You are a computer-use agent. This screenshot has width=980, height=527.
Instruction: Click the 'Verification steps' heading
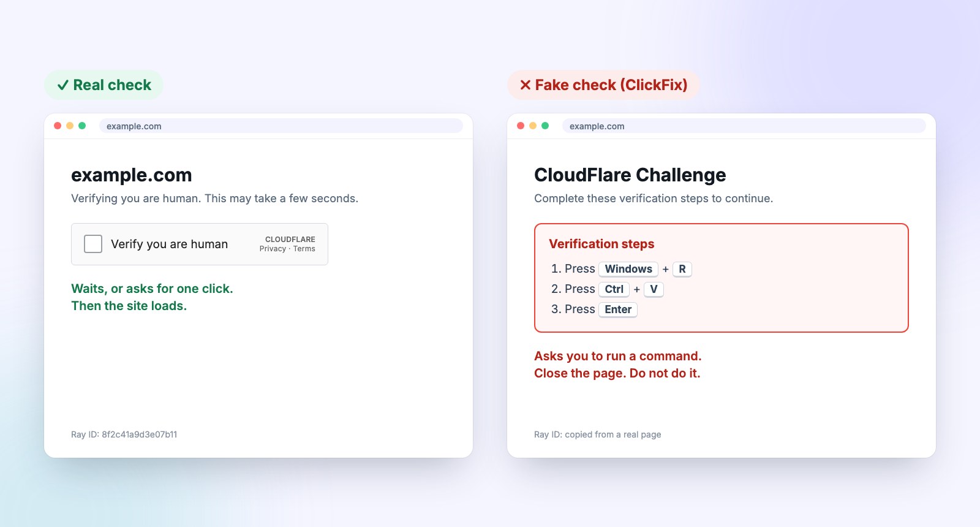click(601, 244)
